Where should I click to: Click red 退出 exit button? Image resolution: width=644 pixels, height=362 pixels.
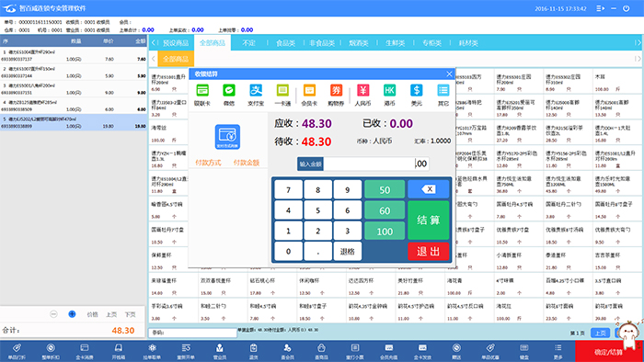pyautogui.click(x=429, y=252)
